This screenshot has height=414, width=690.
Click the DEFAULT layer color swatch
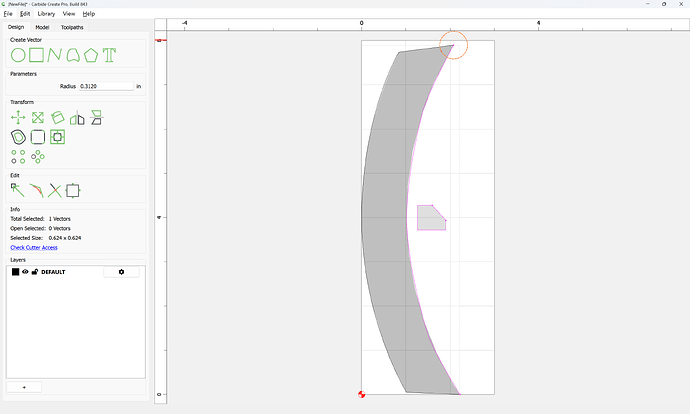(15, 272)
